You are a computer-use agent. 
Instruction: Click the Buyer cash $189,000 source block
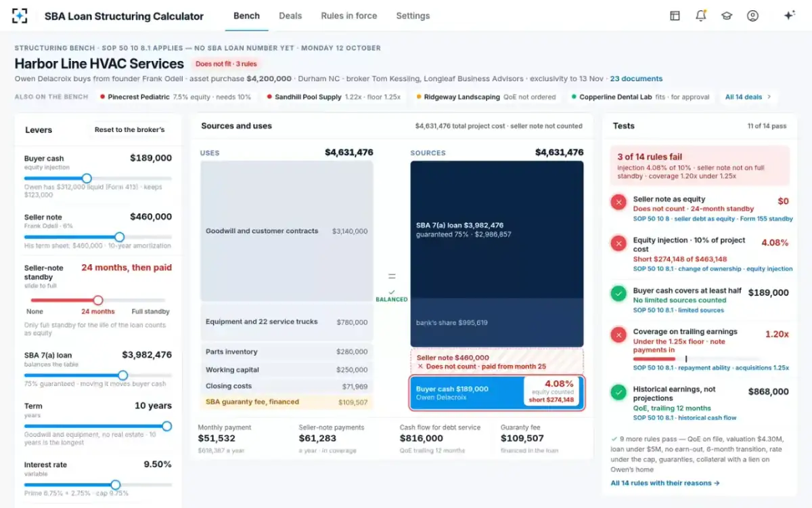click(497, 394)
